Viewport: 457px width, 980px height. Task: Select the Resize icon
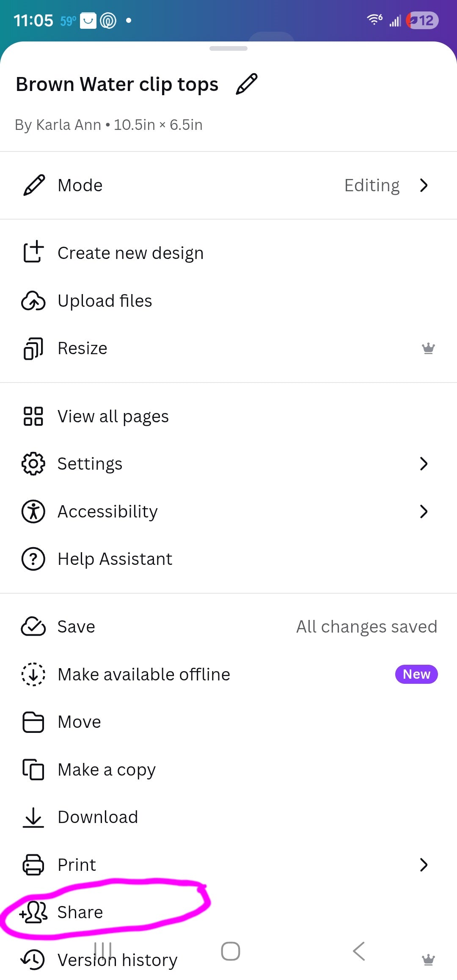click(x=33, y=348)
